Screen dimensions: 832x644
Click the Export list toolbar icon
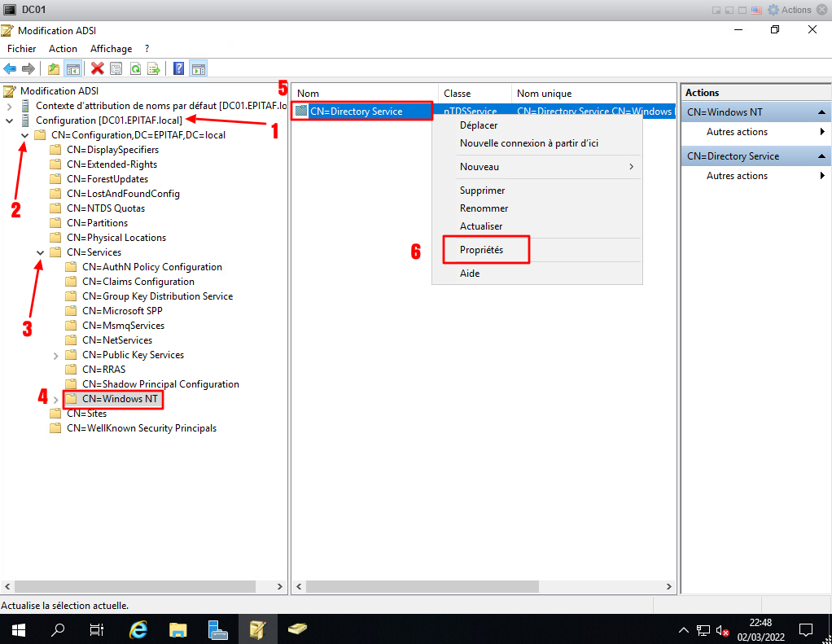tap(152, 69)
